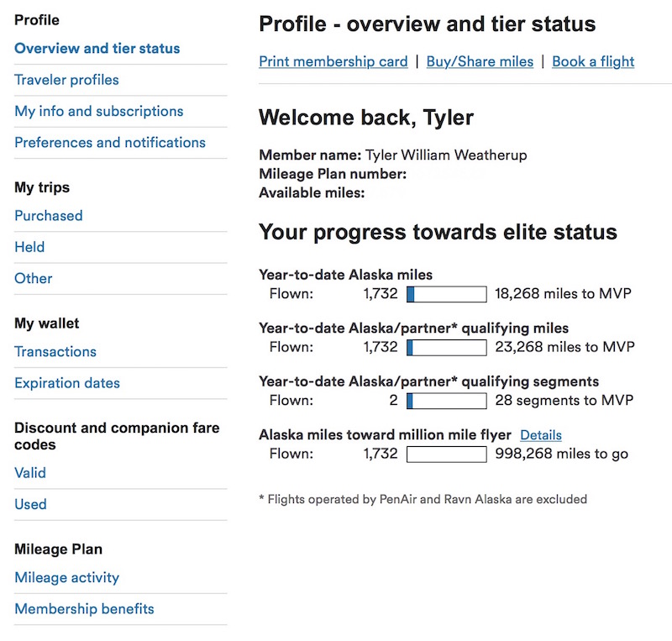Open million mile flyer Details link
The width and height of the screenshot is (672, 641).
click(541, 435)
